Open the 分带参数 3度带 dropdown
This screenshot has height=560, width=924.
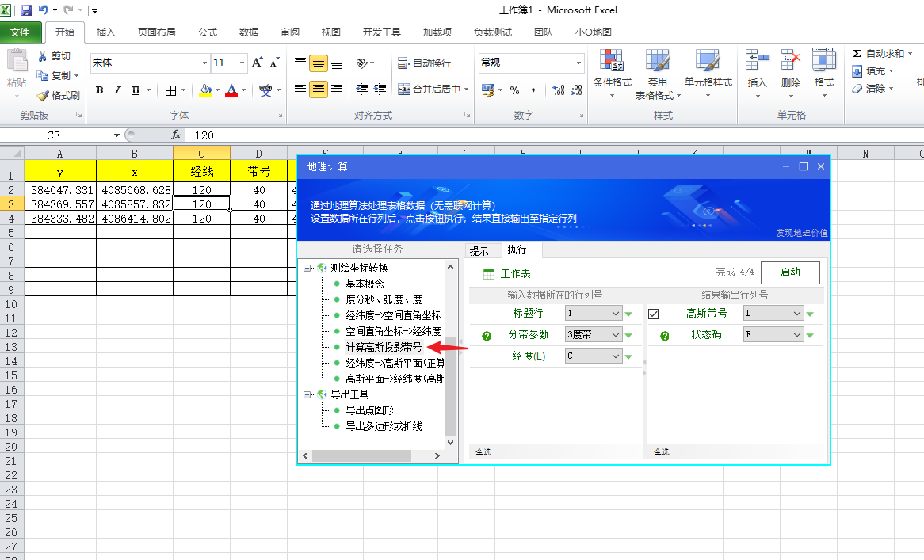[x=615, y=334]
